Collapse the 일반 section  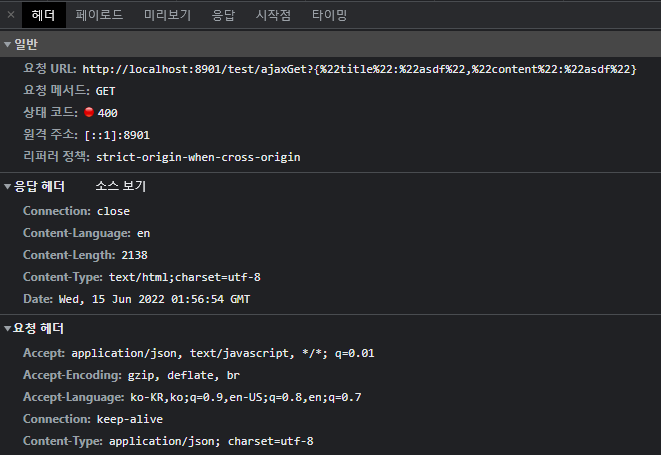[7, 44]
